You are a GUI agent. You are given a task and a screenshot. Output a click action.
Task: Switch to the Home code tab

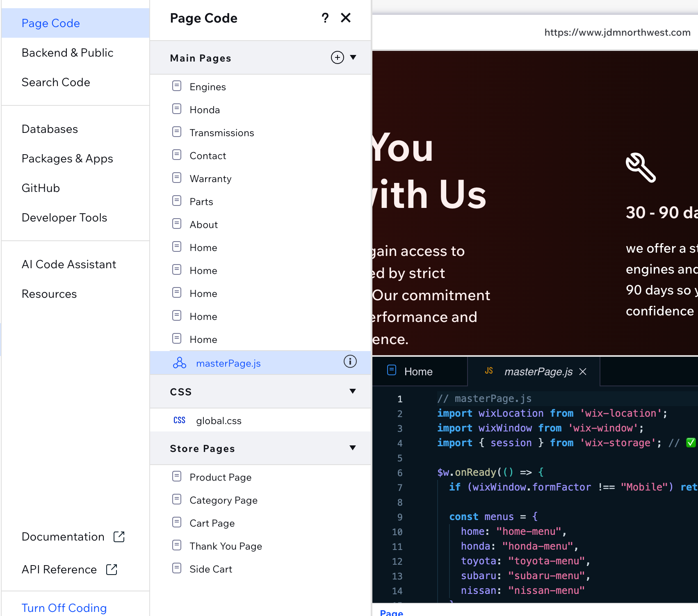[x=418, y=371]
